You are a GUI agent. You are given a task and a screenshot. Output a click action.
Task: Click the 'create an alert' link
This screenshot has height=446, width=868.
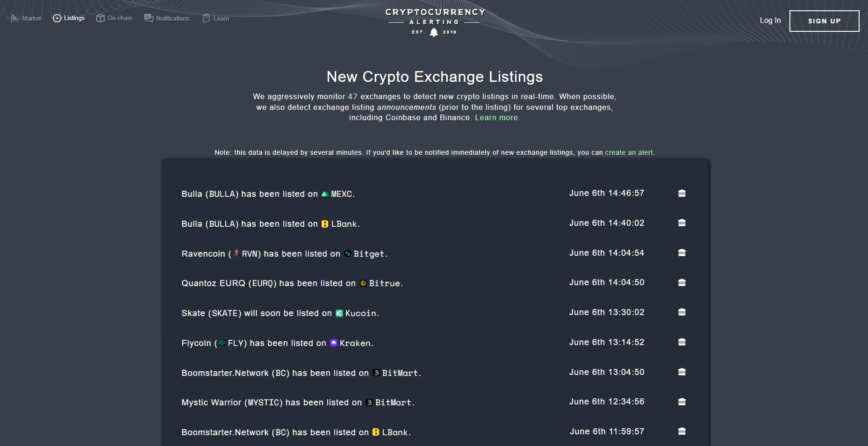pos(629,152)
